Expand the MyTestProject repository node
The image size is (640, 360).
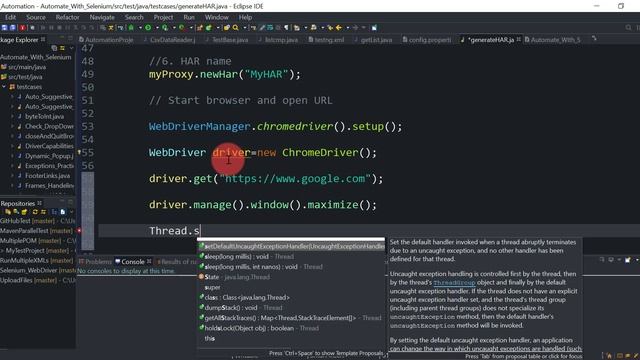(2, 251)
